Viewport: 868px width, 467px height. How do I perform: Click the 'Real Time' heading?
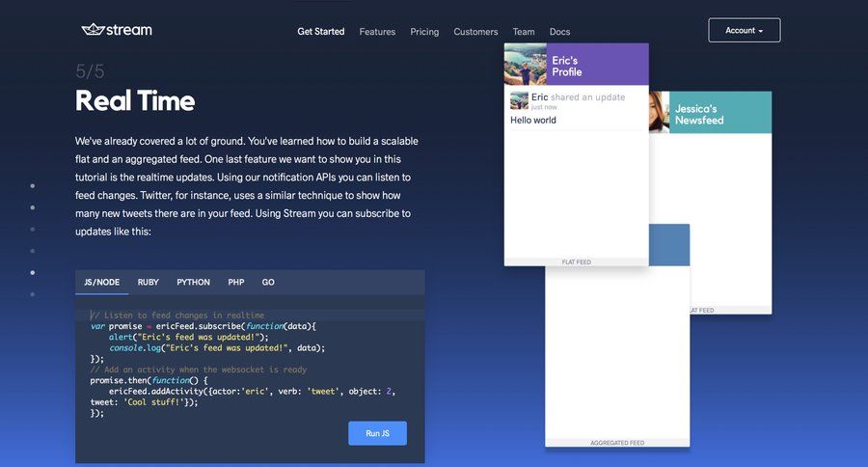point(135,100)
